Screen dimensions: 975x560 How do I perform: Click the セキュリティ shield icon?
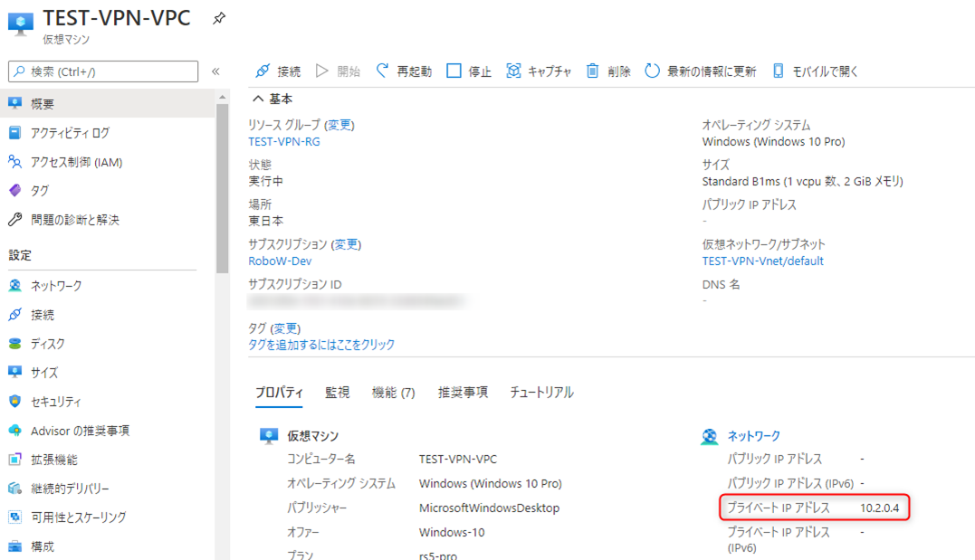click(14, 401)
